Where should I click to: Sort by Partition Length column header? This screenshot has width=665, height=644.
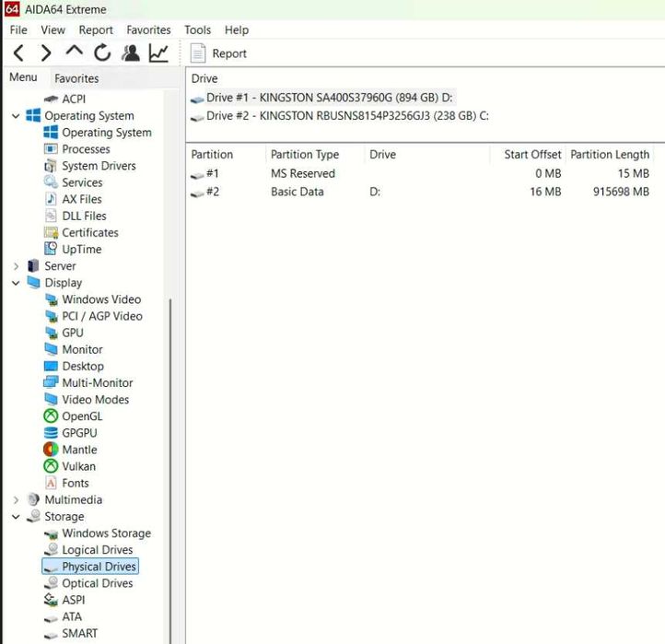(609, 155)
